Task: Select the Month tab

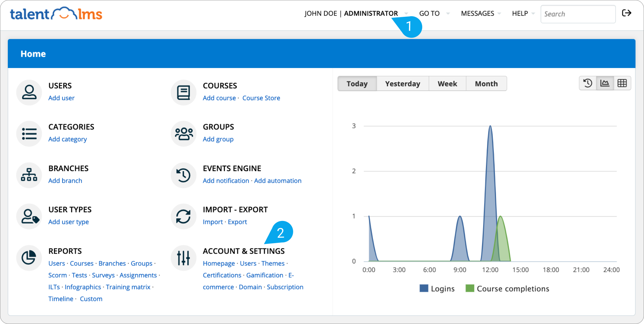Action: [486, 83]
